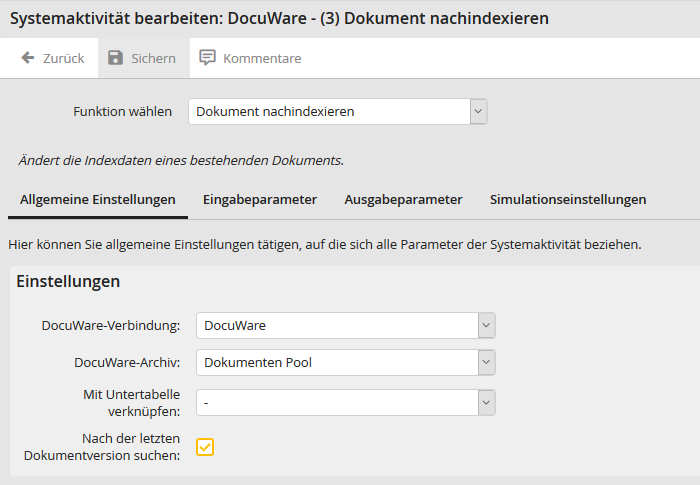Open the DocuWare-Verbindung dropdown arrow
This screenshot has width=700, height=485.
[x=486, y=325]
